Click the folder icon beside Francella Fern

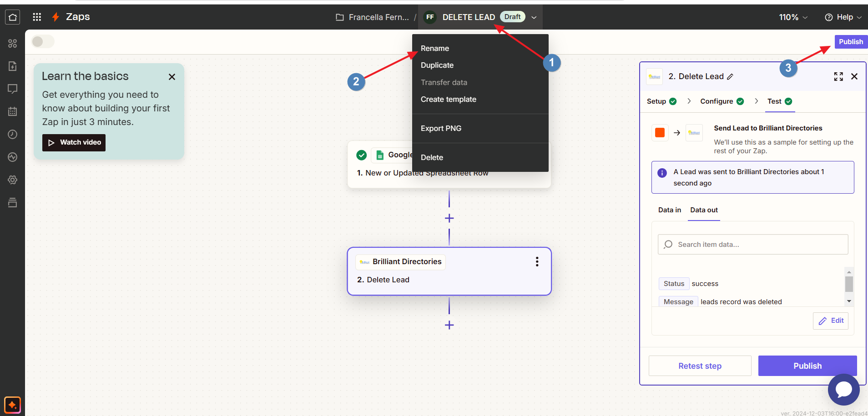pos(339,17)
